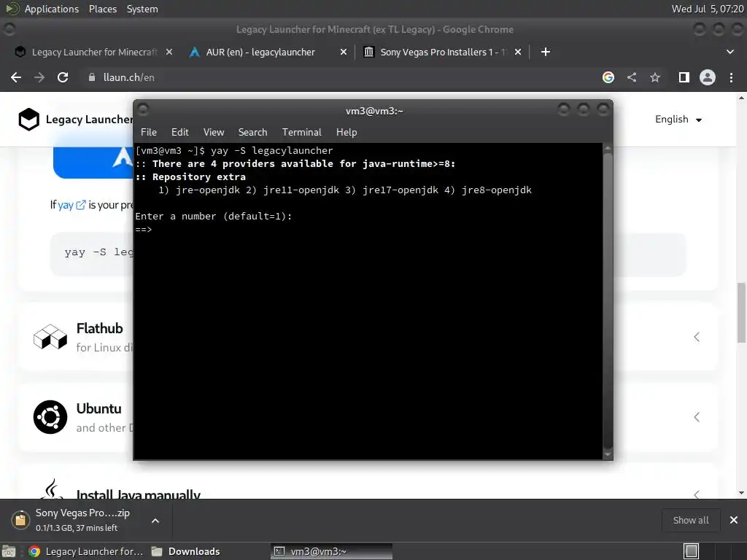Open Chrome three-dot menu
Screen dimensions: 747x560
click(731, 77)
